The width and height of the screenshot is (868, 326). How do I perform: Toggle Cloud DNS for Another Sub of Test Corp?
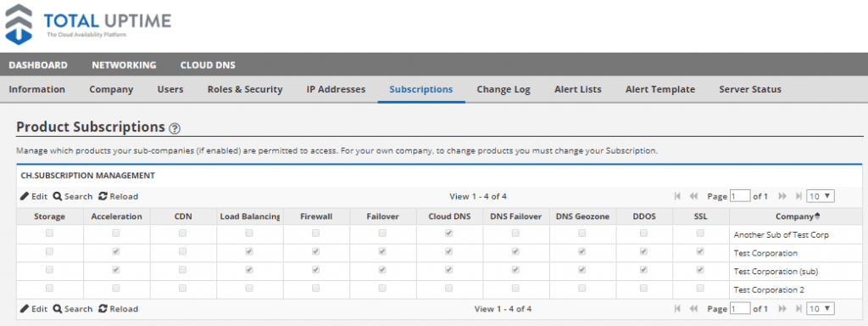click(x=449, y=233)
